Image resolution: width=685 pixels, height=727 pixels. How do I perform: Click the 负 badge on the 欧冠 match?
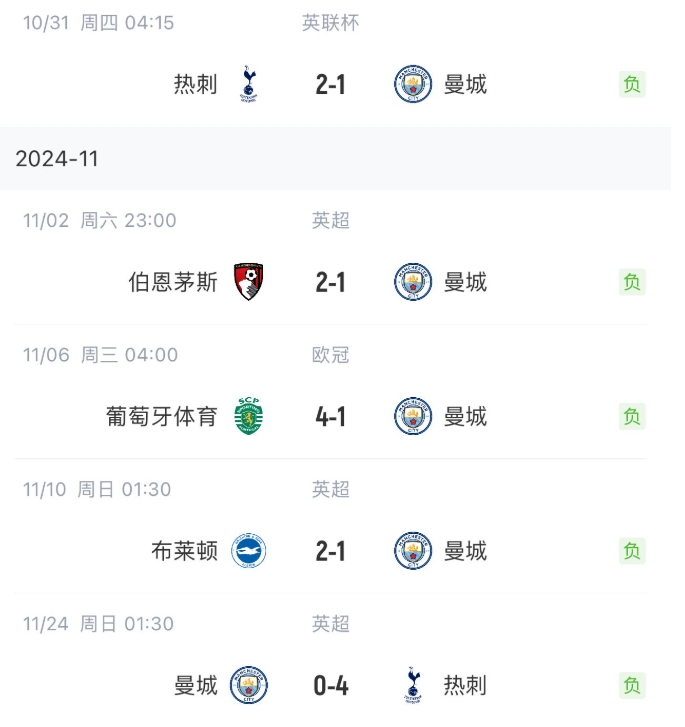pyautogui.click(x=632, y=416)
